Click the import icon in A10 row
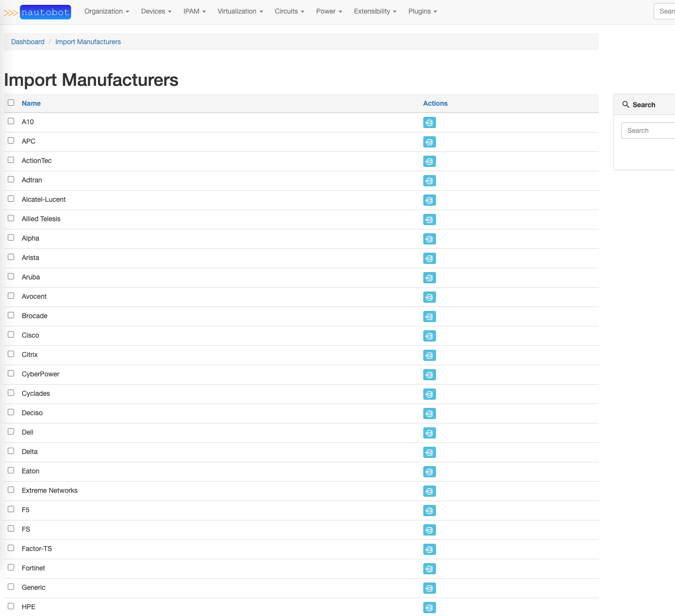Image resolution: width=675 pixels, height=616 pixels. [429, 122]
